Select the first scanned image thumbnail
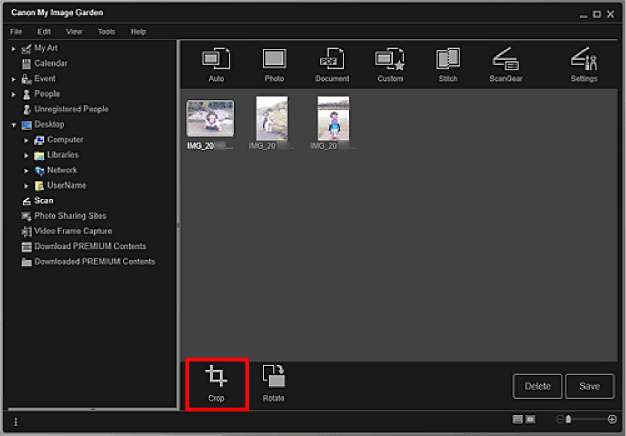The image size is (626, 436). tap(210, 118)
